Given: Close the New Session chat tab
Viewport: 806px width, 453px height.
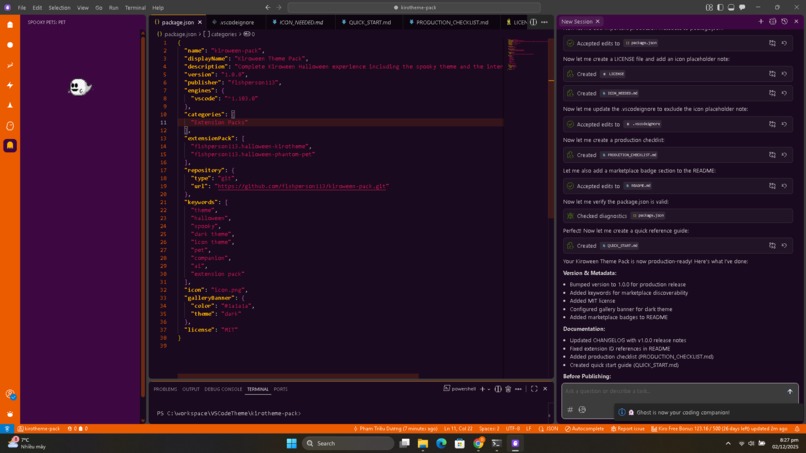Looking at the screenshot, I should click(x=597, y=22).
